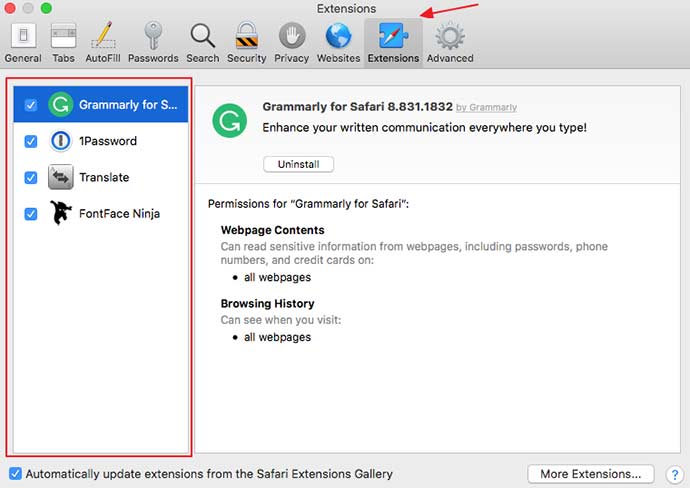Uncheck the 1Password extension checkbox
This screenshot has width=690, height=488.
[x=31, y=141]
